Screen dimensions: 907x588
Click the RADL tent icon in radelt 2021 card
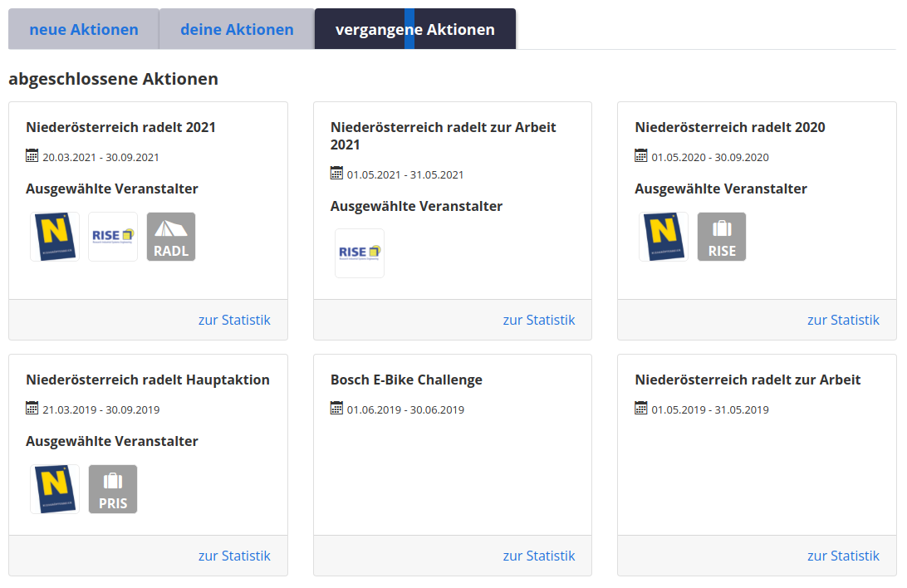[171, 237]
